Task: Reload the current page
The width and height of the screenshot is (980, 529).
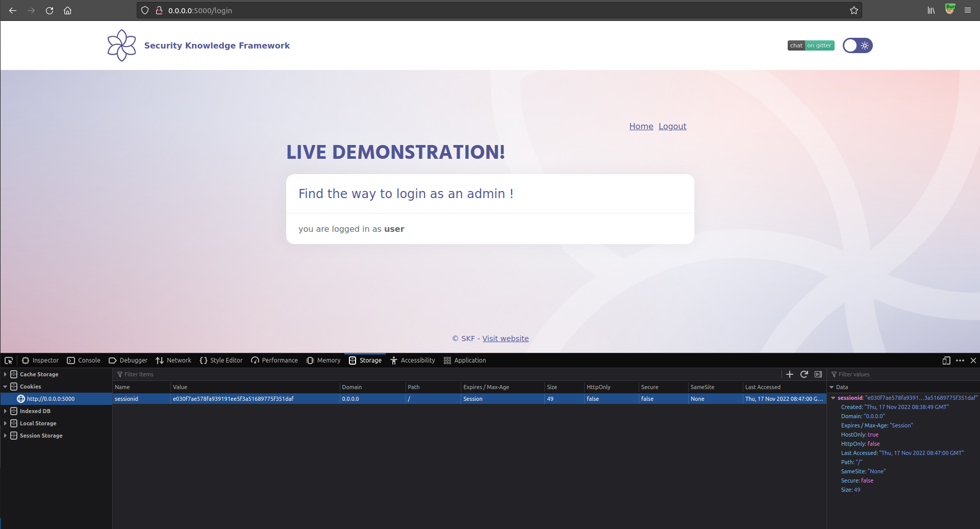Action: click(49, 10)
